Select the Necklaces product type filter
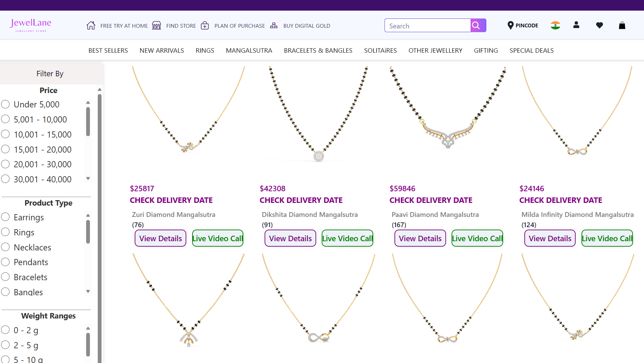Image resolution: width=644 pixels, height=363 pixels. click(x=5, y=247)
